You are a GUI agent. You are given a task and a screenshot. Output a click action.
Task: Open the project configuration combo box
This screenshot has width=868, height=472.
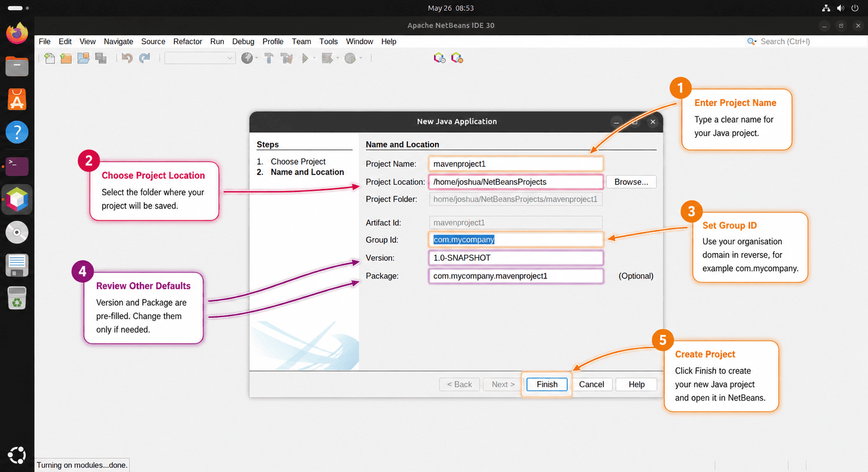pyautogui.click(x=200, y=58)
